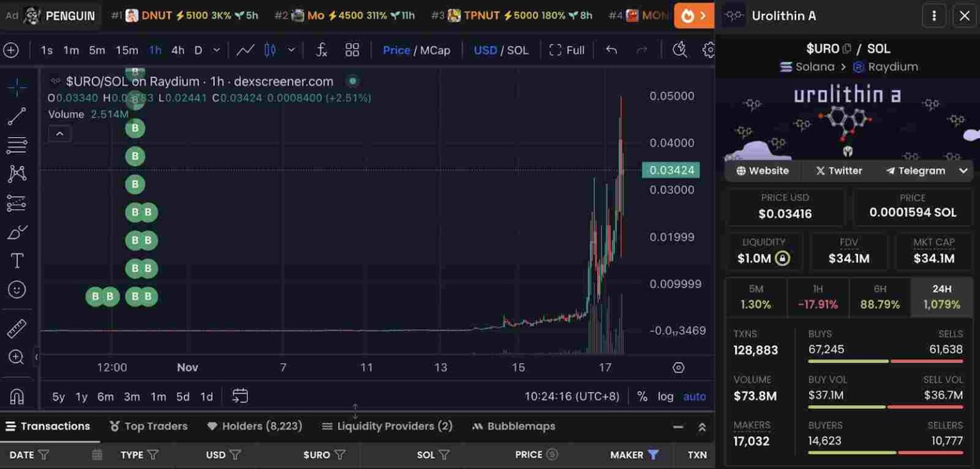This screenshot has width=980, height=469.
Task: Toggle magnet mode for drawings
Action: coord(17,396)
